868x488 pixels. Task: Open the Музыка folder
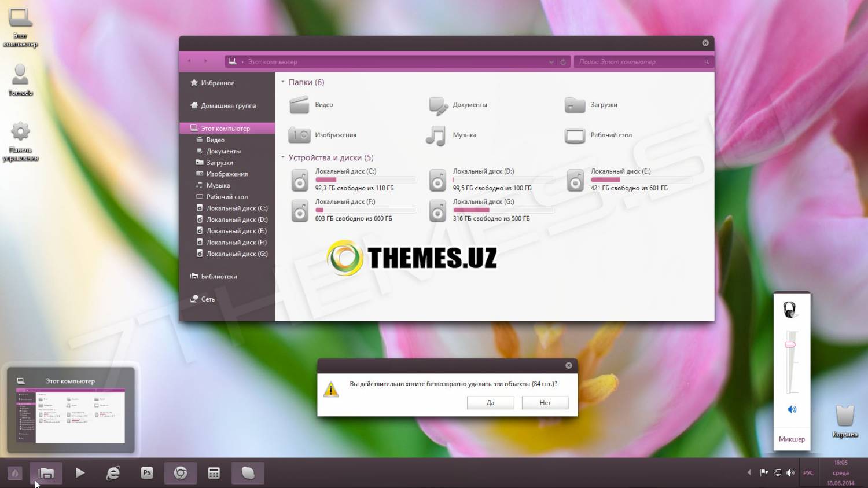coord(436,135)
